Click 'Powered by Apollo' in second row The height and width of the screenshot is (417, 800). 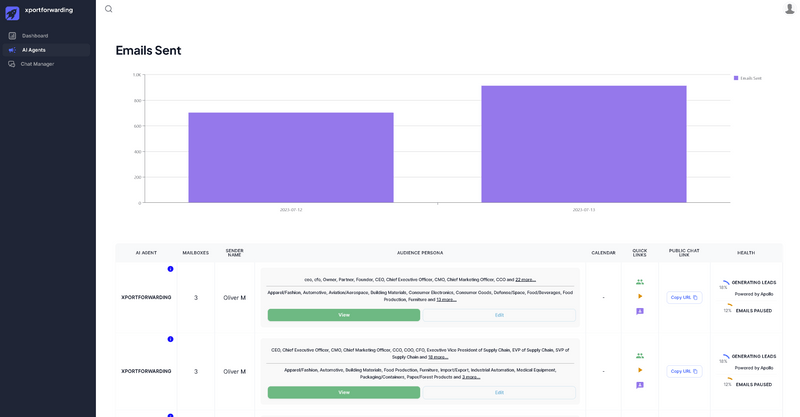(754, 368)
